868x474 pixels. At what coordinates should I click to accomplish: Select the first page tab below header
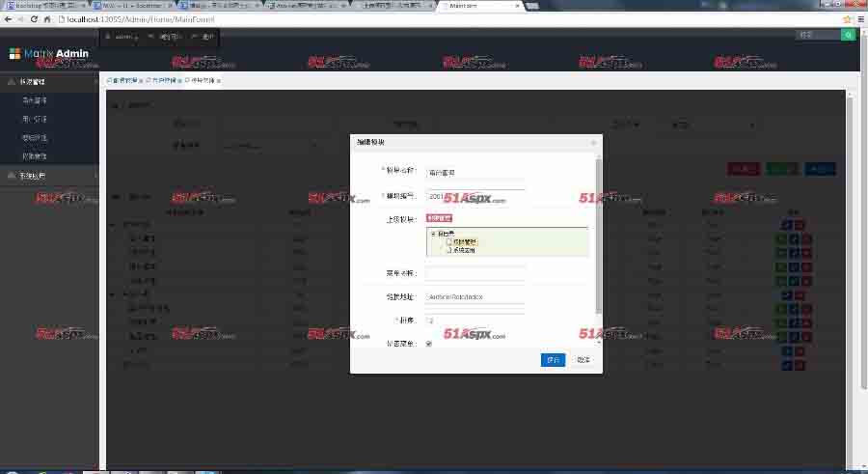tap(125, 80)
